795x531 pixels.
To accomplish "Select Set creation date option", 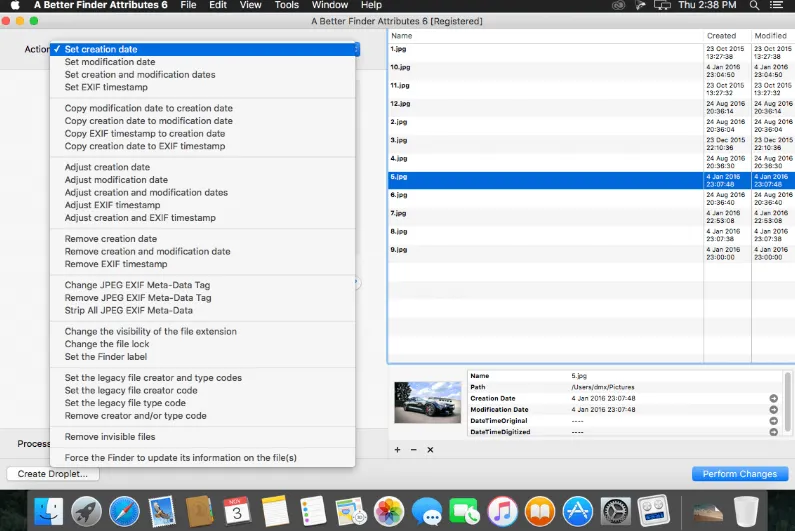I will pyautogui.click(x=205, y=49).
